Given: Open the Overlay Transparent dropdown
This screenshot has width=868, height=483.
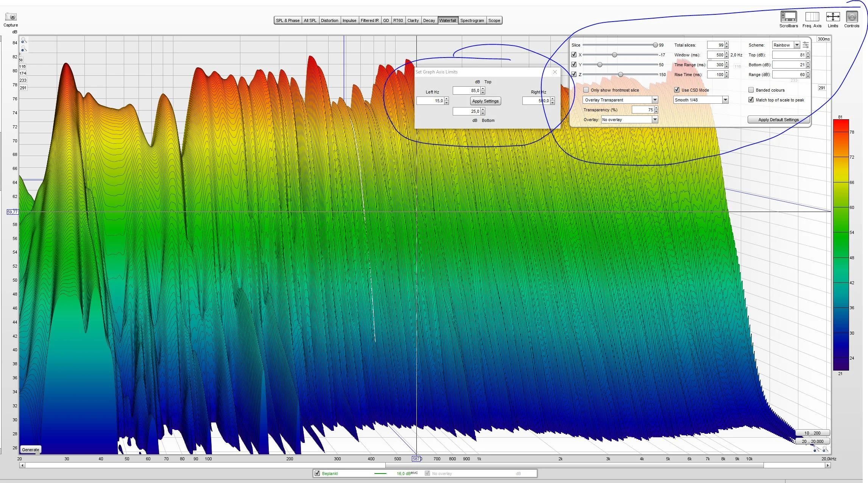Looking at the screenshot, I should 620,100.
